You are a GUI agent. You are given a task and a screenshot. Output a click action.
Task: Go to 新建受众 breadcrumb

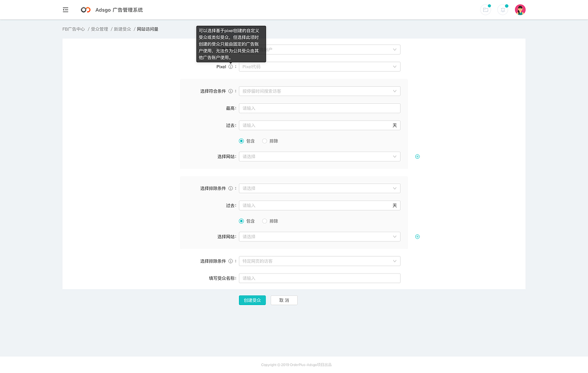click(x=123, y=29)
